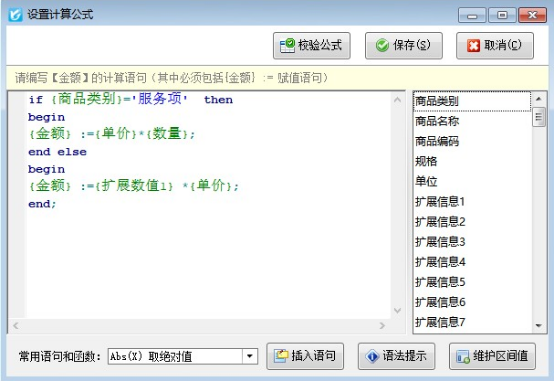Select 扩展信息6 in the field list
The height and width of the screenshot is (381, 554).
tap(472, 303)
